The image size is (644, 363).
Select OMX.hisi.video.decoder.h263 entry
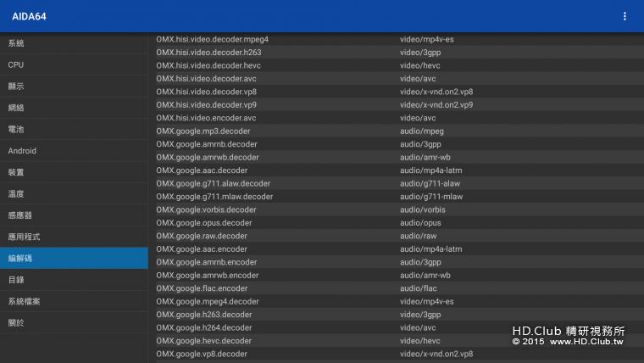click(x=400, y=53)
